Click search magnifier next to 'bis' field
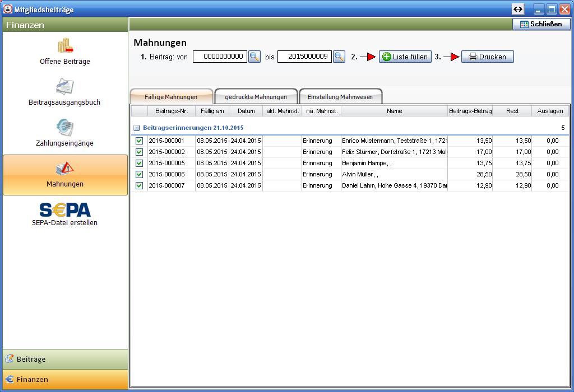Screen dimensions: 574x392 (339, 57)
